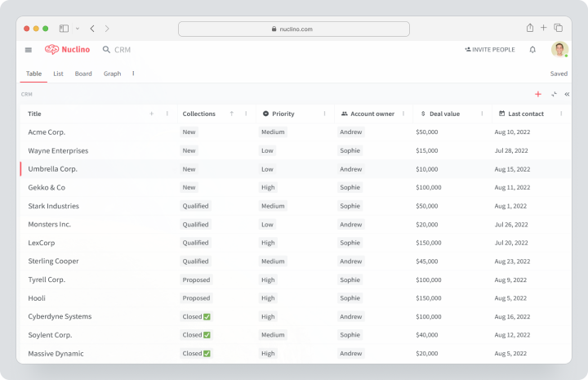This screenshot has height=380, width=588.
Task: Click Safari share icon
Action: pos(530,28)
